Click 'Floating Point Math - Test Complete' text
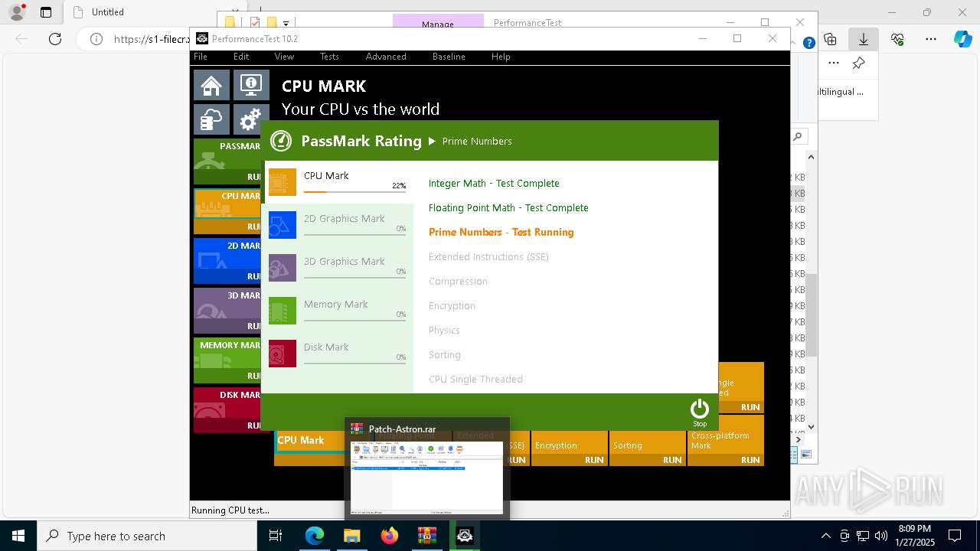Screen dimensions: 980x551 [x=508, y=207]
